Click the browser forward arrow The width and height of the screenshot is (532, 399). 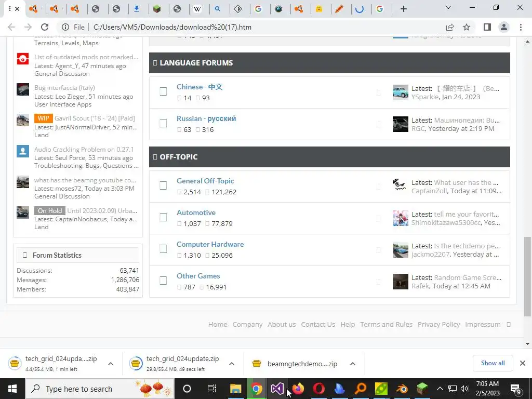28,27
